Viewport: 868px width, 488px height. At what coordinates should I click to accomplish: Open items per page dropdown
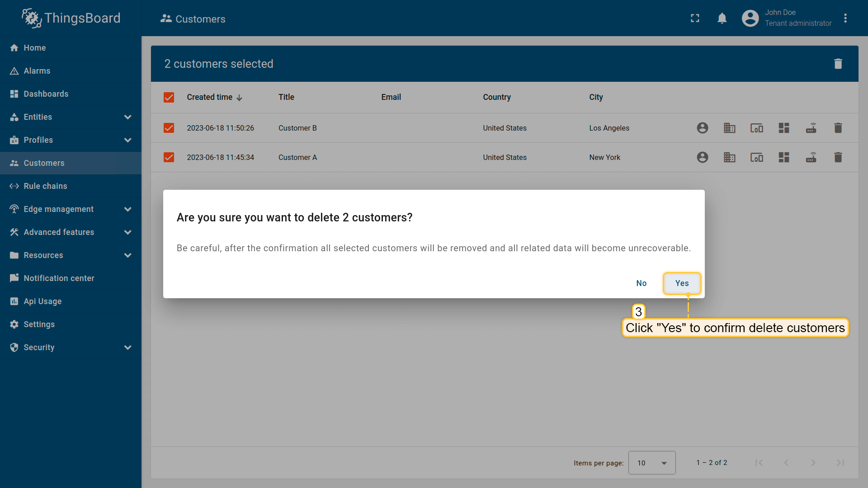(651, 463)
